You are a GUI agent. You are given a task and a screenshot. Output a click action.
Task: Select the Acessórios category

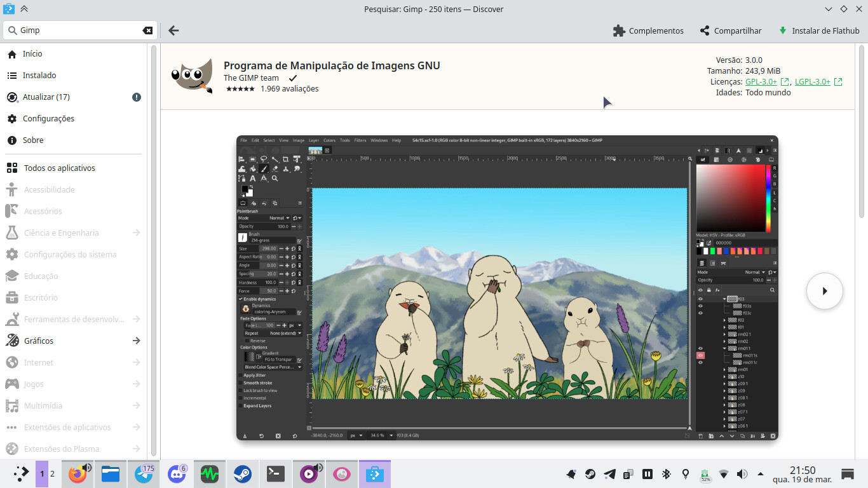click(x=73, y=212)
